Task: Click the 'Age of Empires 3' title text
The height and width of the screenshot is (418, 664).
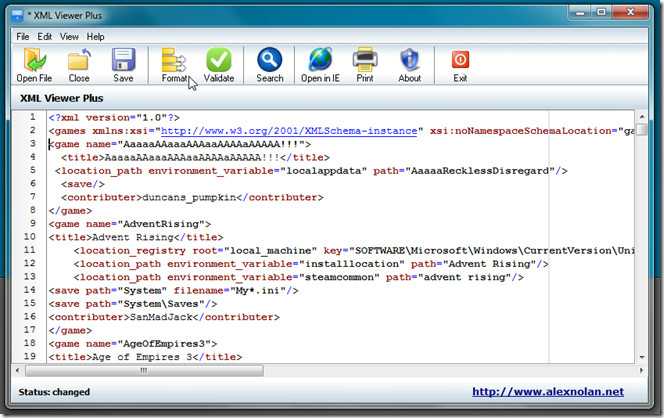Action: [x=142, y=357]
